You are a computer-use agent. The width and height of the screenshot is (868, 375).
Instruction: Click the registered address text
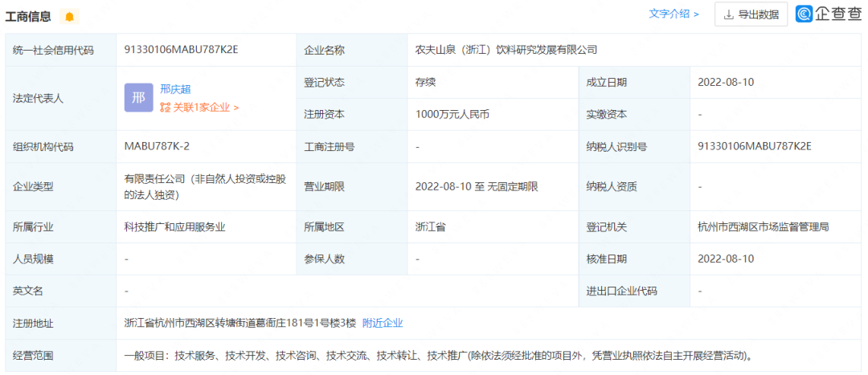[240, 323]
